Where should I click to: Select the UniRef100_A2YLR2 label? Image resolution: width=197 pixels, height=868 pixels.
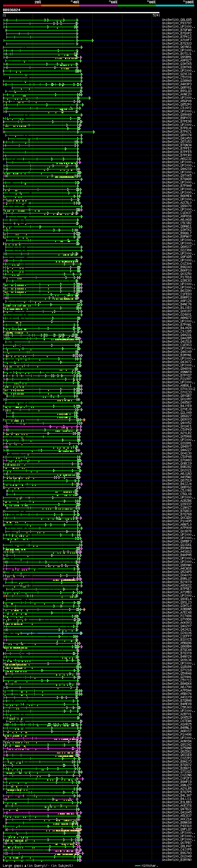[x=177, y=433]
